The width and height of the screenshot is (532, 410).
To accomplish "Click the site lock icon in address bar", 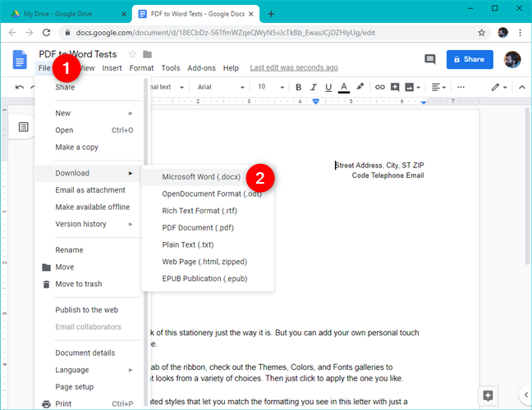I will click(x=67, y=33).
